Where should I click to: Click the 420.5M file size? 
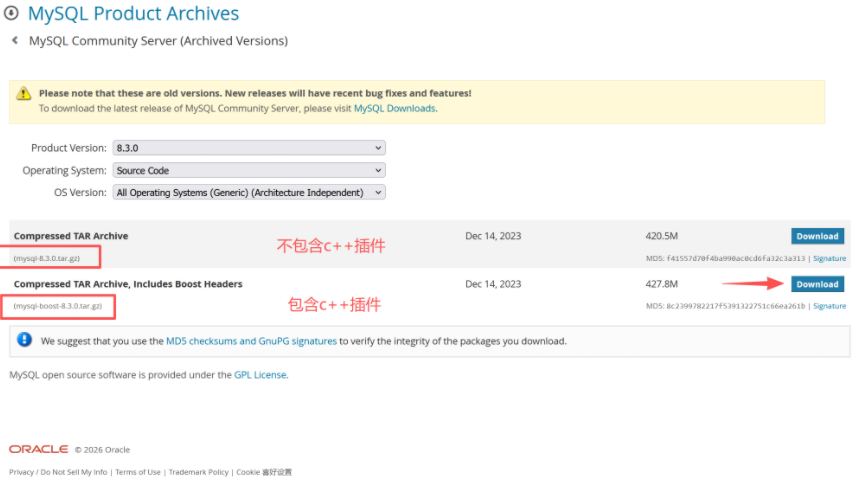click(x=661, y=236)
